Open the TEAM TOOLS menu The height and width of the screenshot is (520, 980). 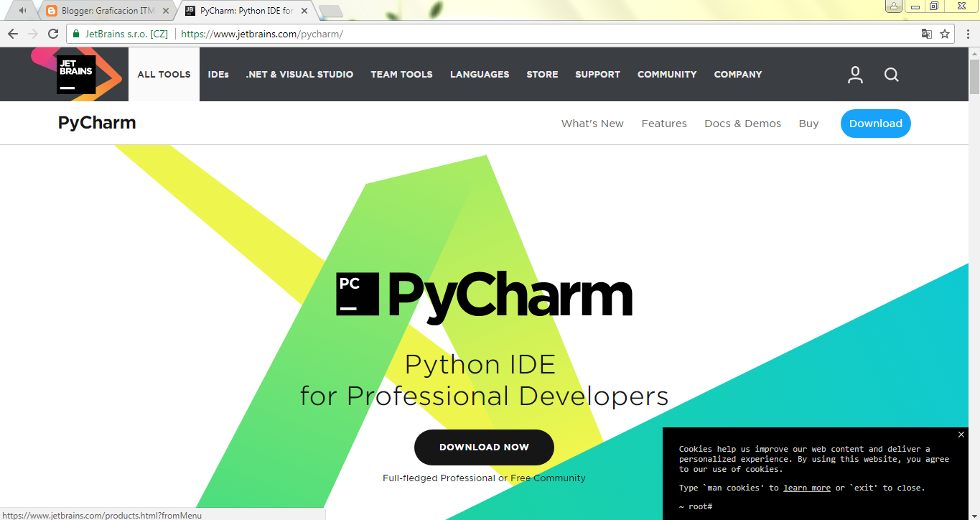(x=401, y=74)
